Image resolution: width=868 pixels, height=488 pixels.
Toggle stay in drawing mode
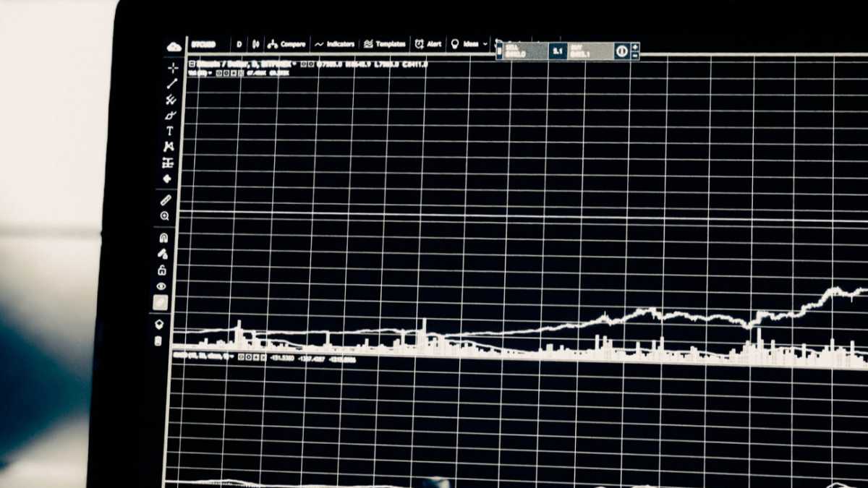[x=163, y=254]
